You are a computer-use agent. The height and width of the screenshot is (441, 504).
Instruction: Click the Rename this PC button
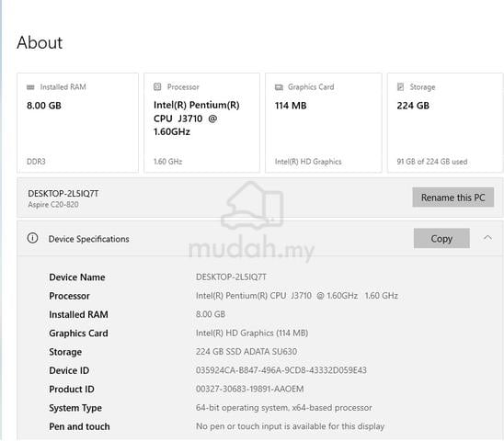(452, 198)
